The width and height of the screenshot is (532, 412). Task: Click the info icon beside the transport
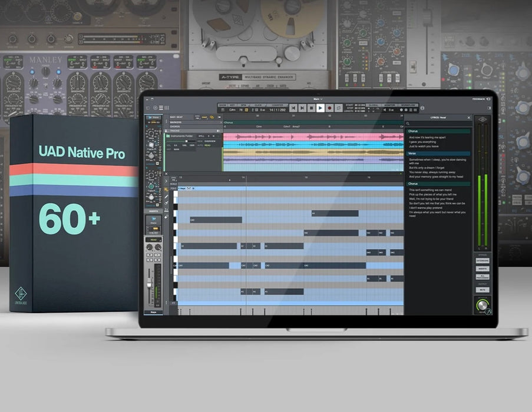(x=422, y=108)
